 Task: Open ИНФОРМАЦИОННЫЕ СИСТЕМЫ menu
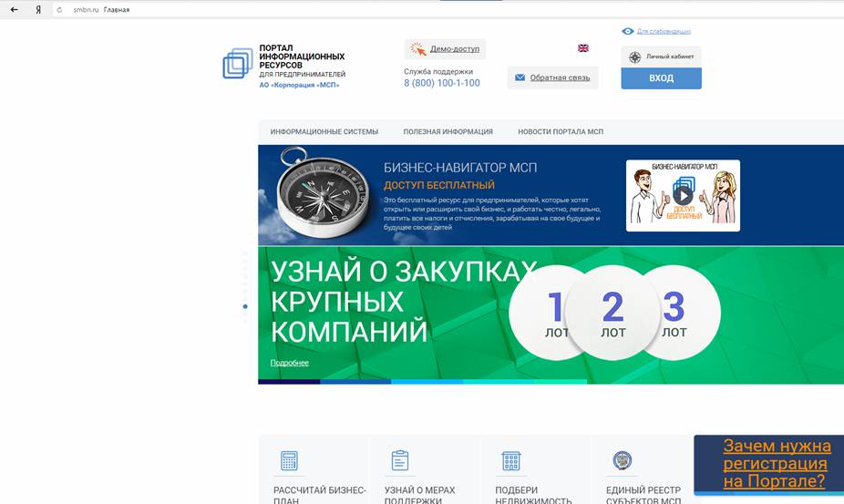(x=324, y=131)
